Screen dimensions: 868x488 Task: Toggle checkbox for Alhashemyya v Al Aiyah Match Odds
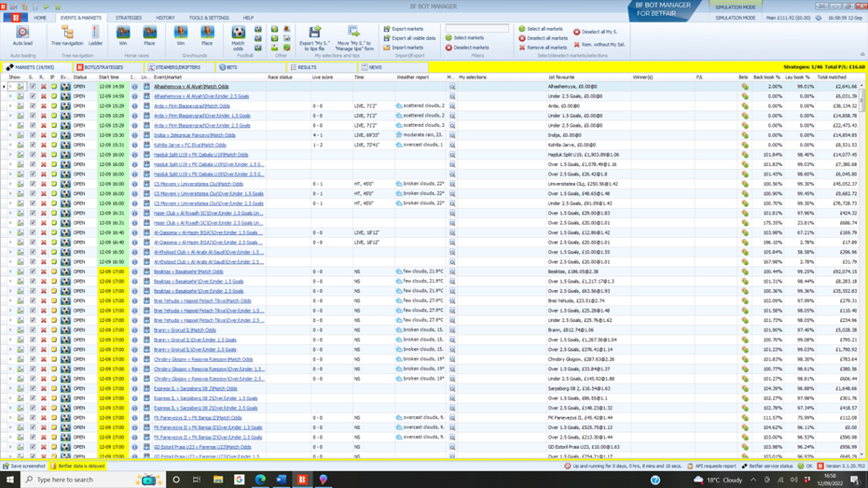(33, 87)
